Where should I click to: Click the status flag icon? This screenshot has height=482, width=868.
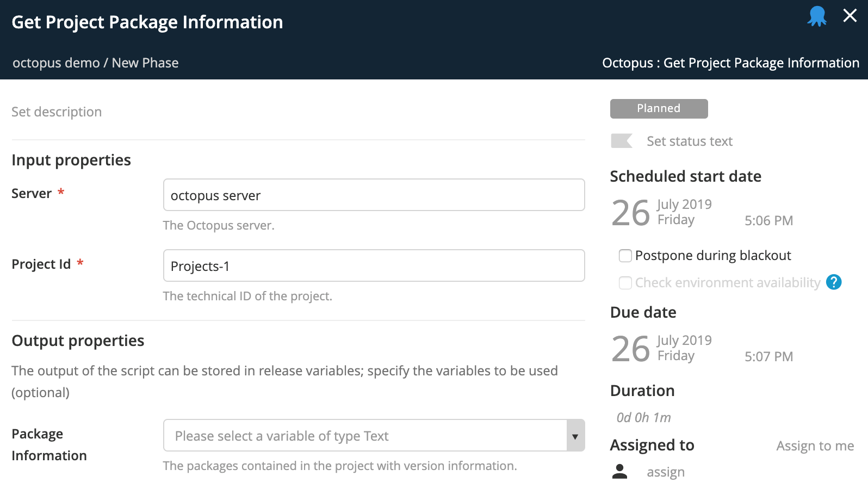coord(622,141)
